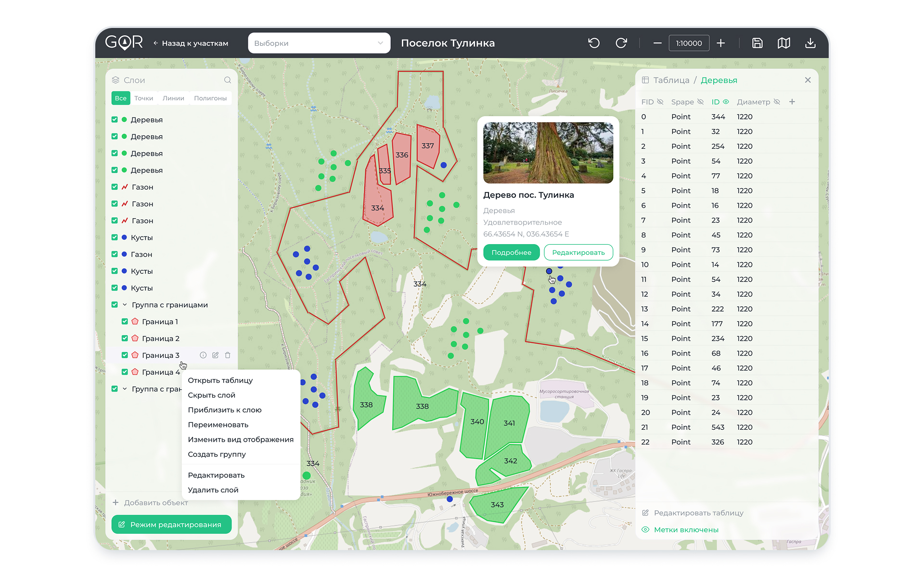Show the Диаметр column via eye icon
Viewport: 924px width, 578px height.
coord(777,102)
